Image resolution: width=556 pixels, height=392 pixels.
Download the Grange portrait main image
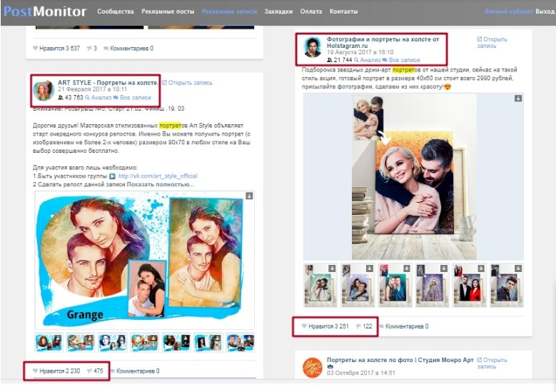click(249, 196)
